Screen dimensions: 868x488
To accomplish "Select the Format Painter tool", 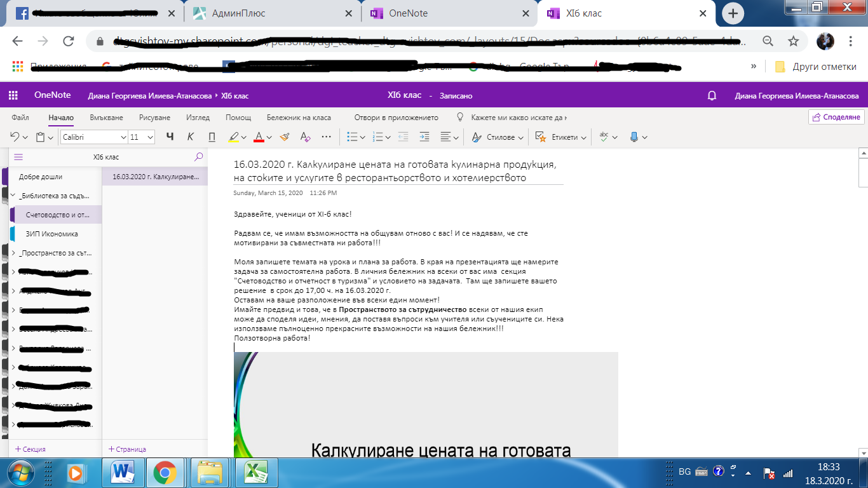I will click(284, 137).
